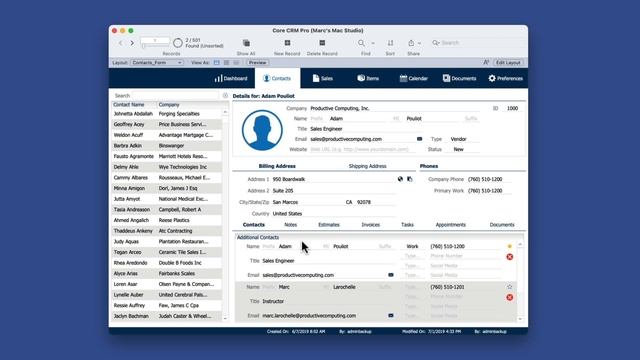Viewport: 640px width, 360px height.
Task: Click the Preview button
Action: (258, 62)
